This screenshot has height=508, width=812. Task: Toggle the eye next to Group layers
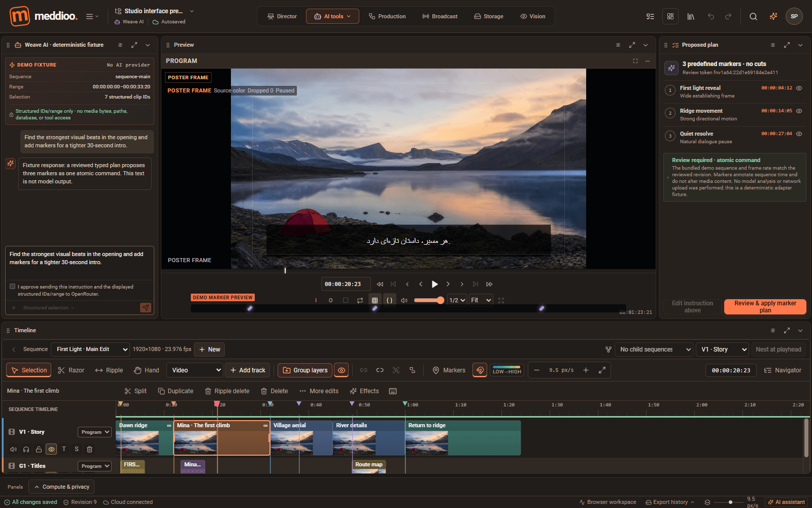(342, 370)
